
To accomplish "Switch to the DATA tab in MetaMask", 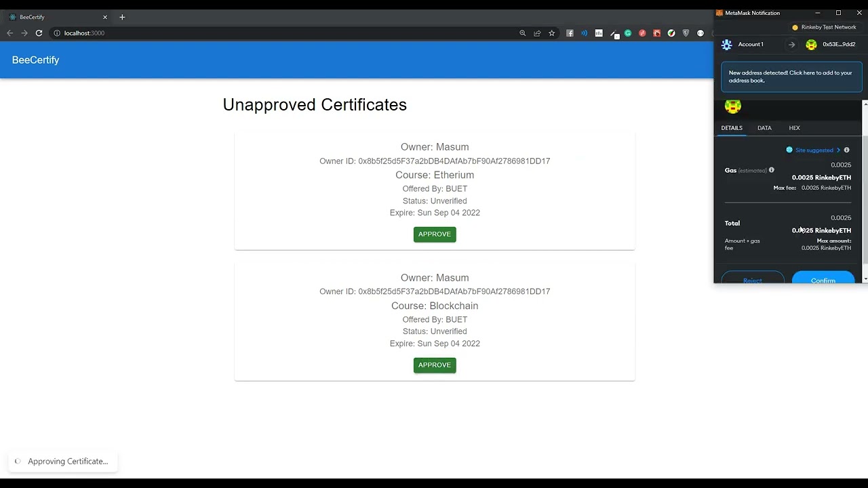I will coord(764,128).
